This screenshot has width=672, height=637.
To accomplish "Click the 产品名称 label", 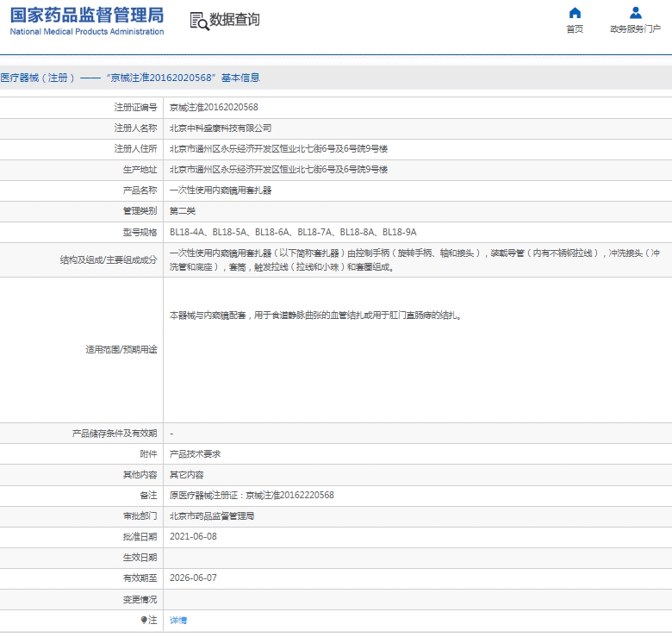I will point(140,190).
